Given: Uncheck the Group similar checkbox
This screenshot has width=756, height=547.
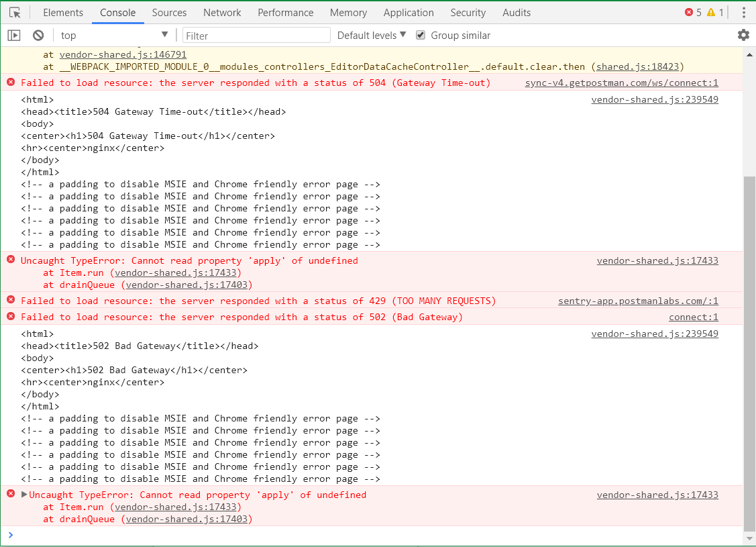Looking at the screenshot, I should click(x=420, y=35).
